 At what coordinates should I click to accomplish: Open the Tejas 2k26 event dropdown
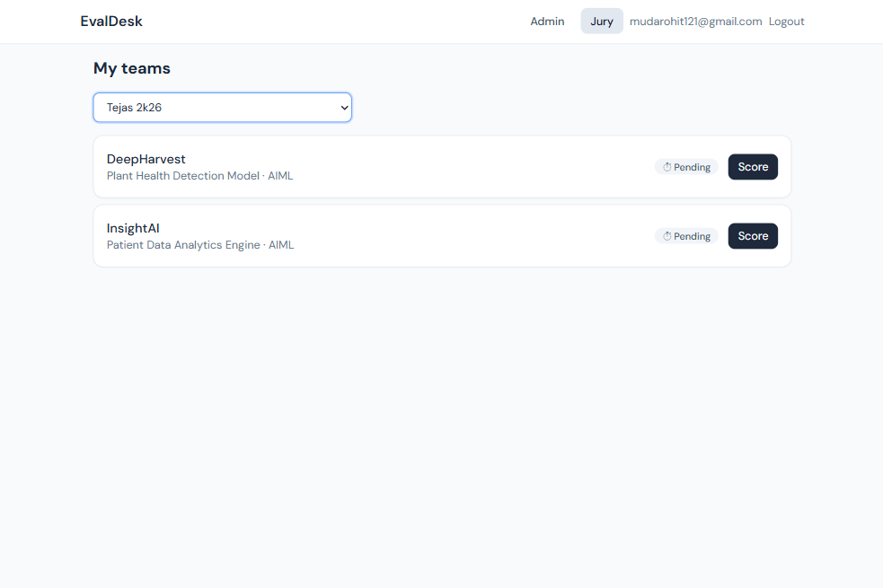click(x=223, y=108)
